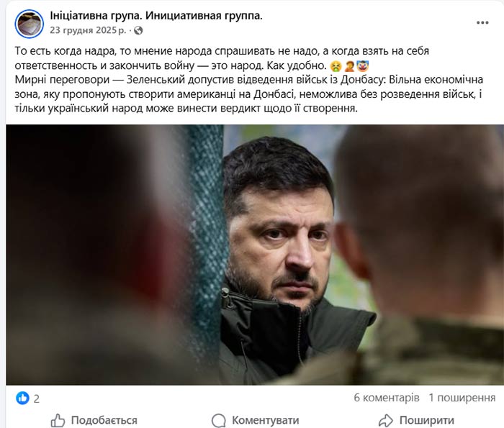Click the clown face emoji in the post

click(363, 66)
